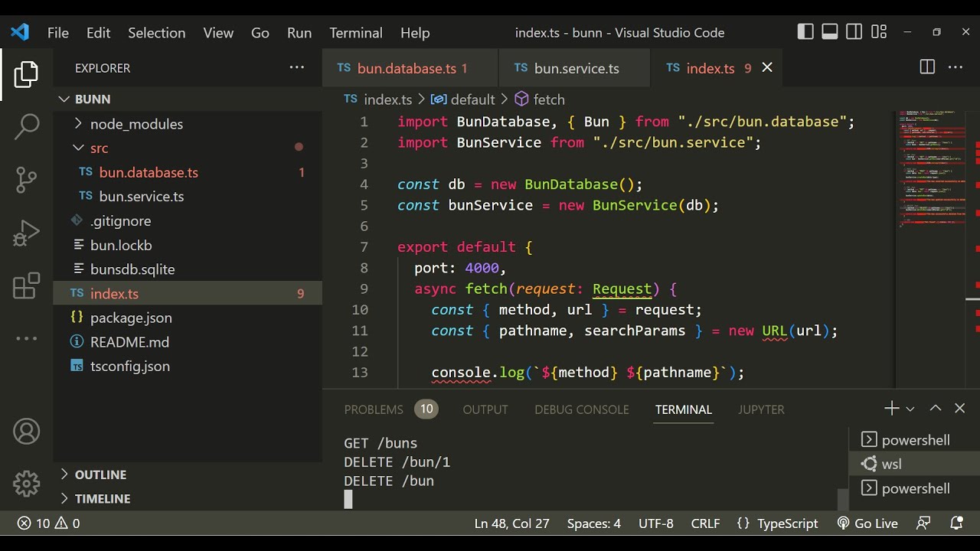Image resolution: width=980 pixels, height=551 pixels.
Task: Open the Source Control view
Action: [26, 180]
